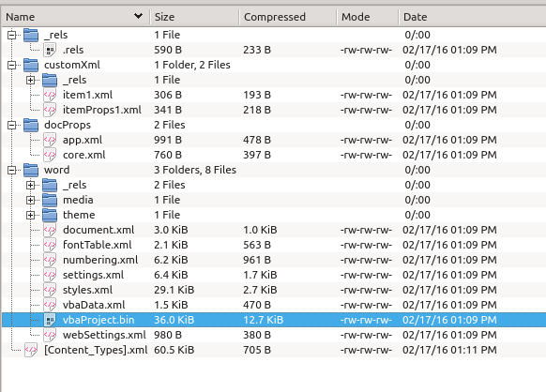Click the word folder icon
Image resolution: width=546 pixels, height=392 pixels.
point(31,170)
